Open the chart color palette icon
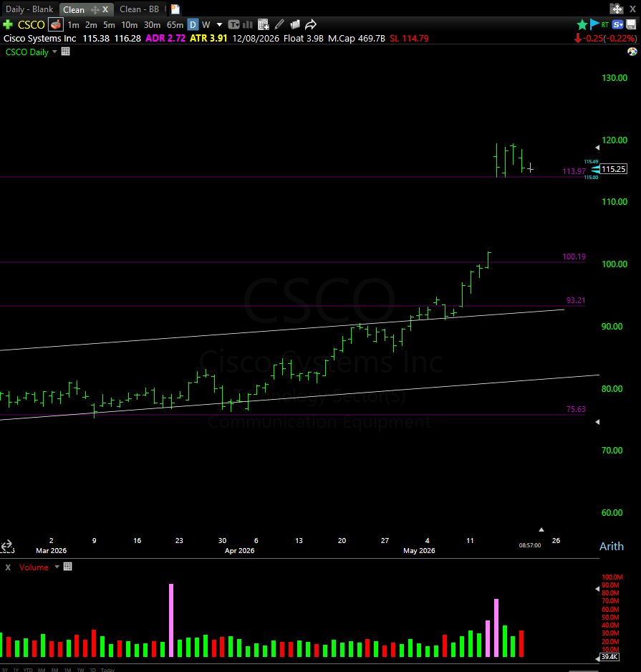 tap(632, 52)
